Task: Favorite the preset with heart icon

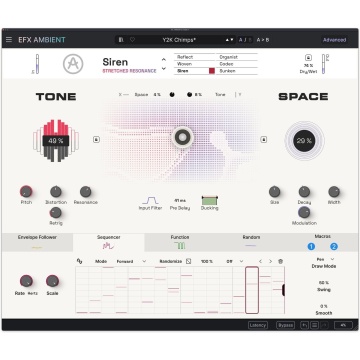Action: 132,40
